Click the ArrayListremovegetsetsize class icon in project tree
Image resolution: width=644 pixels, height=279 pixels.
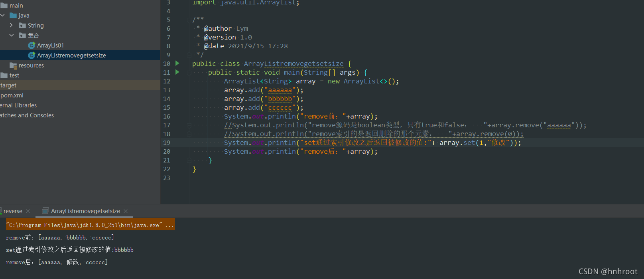[x=32, y=55]
